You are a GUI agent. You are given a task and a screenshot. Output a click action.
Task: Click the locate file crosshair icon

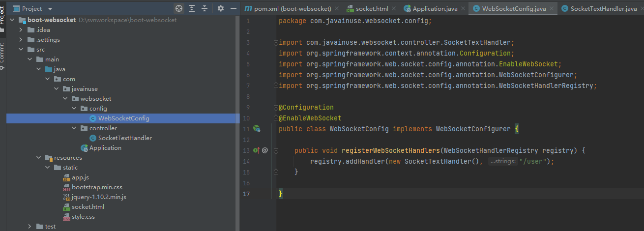coord(179,8)
